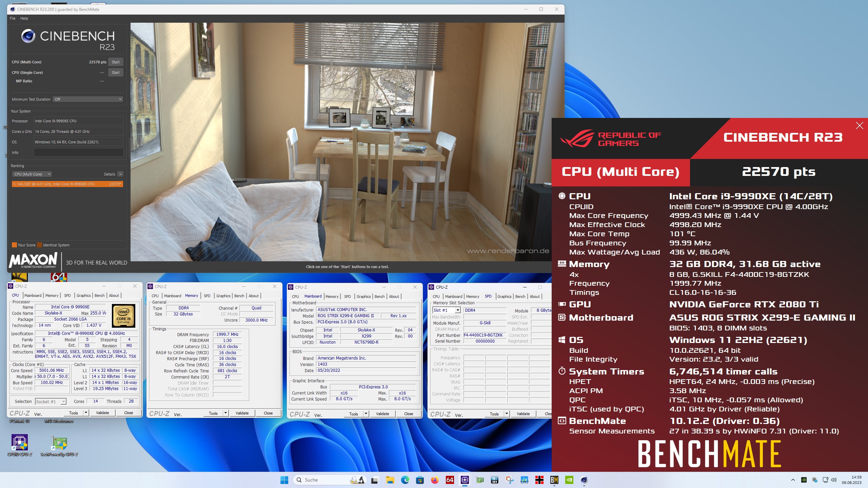Select ranking row 14C/28T @ 4.01 GHz
868x488 pixels.
[67, 184]
